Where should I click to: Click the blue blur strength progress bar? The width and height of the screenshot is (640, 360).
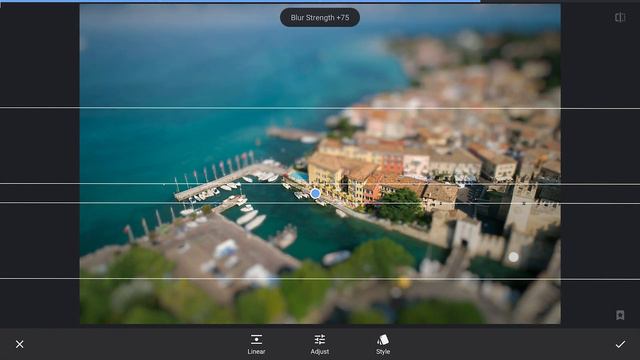pos(240,1)
